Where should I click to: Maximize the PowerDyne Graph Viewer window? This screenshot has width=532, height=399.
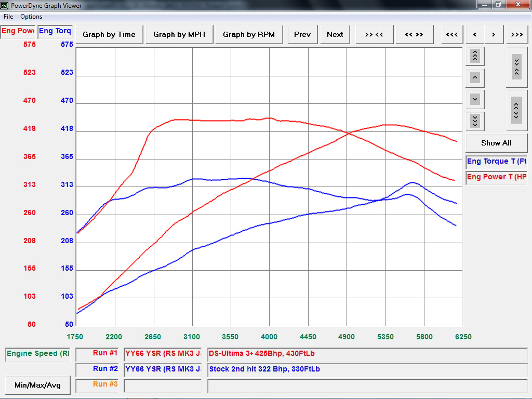(x=498, y=4)
